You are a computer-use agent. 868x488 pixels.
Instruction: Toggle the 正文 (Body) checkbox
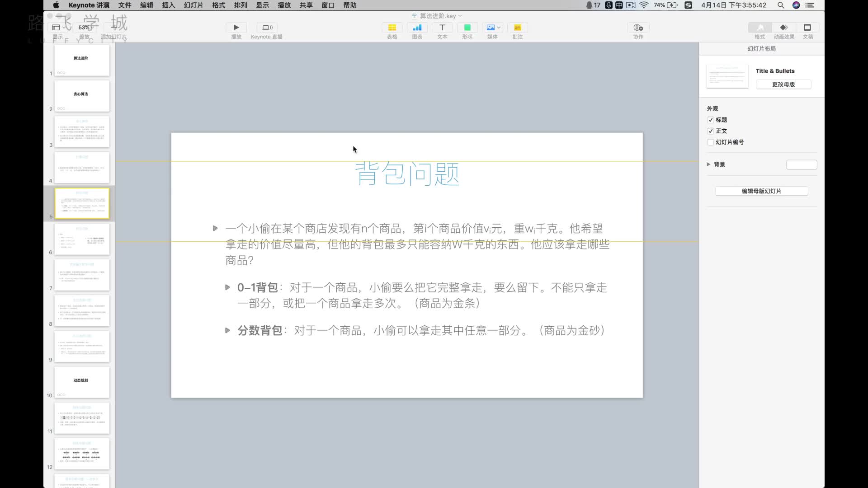pos(711,131)
